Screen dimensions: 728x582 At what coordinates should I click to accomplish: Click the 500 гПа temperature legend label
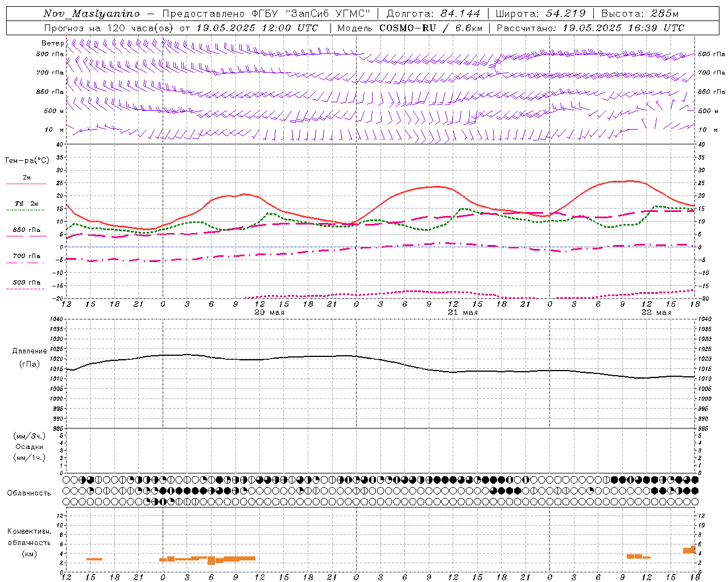(x=27, y=282)
